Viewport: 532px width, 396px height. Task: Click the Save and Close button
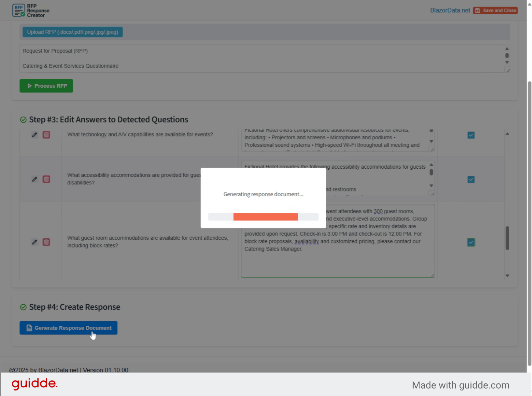click(495, 10)
